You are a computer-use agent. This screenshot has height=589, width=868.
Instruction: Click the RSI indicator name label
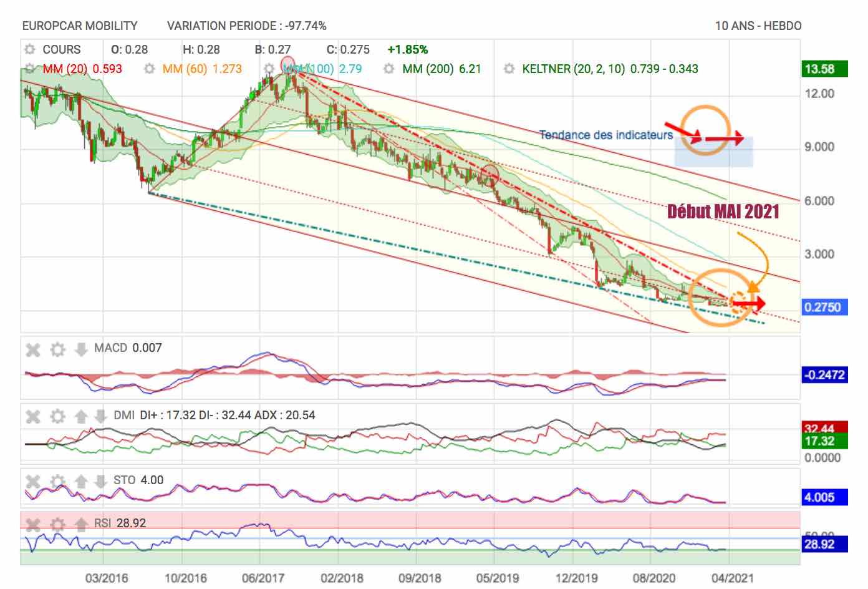103,523
